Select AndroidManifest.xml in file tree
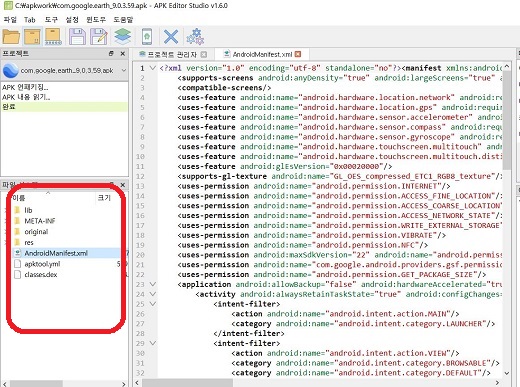 pos(56,253)
